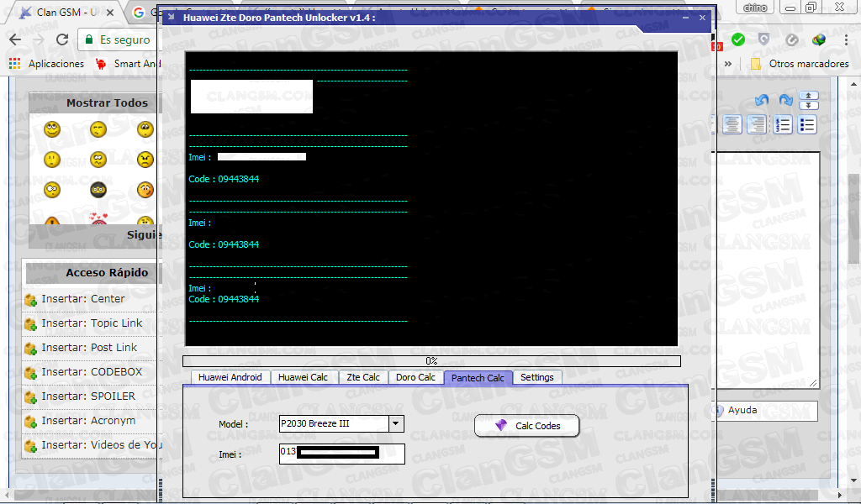Insert the confused worried smiley
This screenshot has height=504, width=861.
[x=98, y=160]
